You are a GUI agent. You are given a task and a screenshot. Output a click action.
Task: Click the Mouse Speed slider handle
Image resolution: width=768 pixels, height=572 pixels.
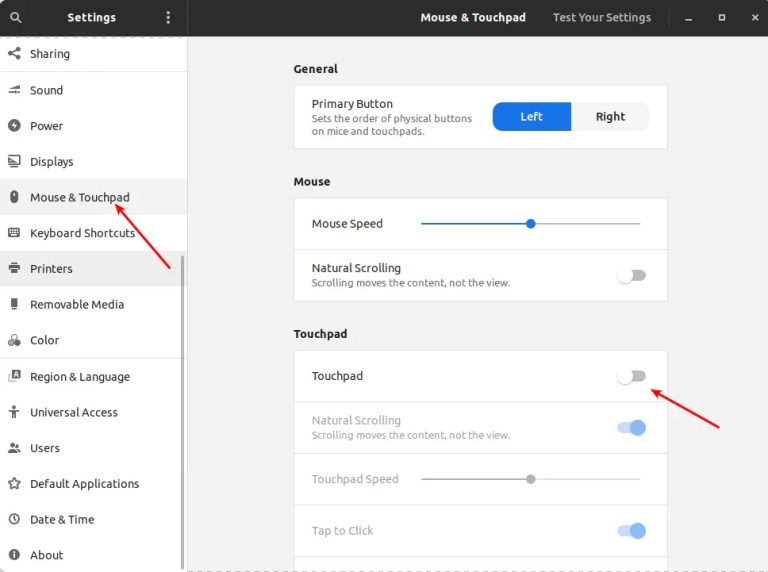(x=530, y=224)
